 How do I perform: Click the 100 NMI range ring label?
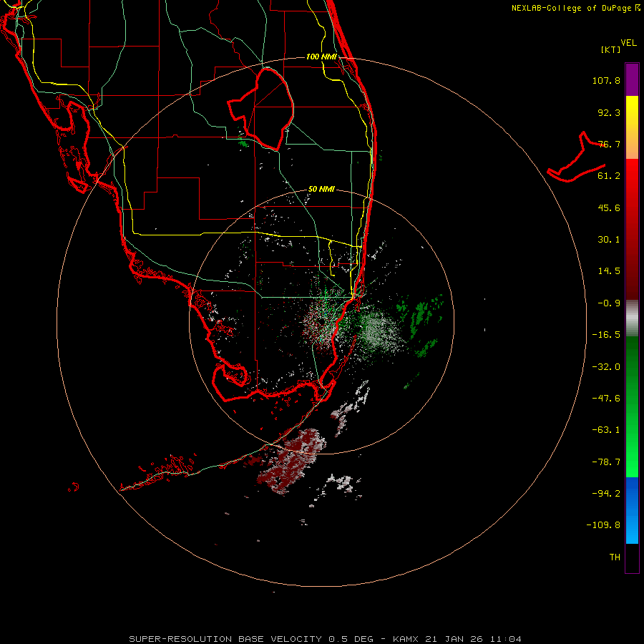point(321,57)
